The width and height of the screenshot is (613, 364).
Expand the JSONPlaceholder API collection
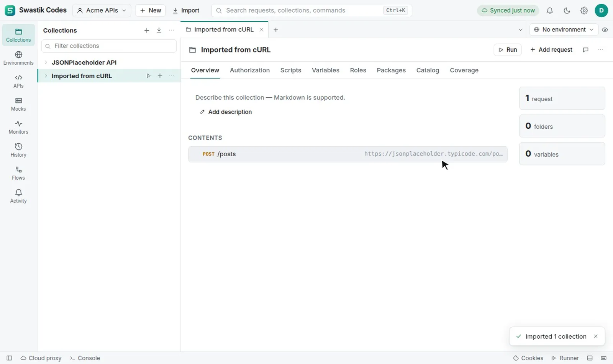pos(46,62)
